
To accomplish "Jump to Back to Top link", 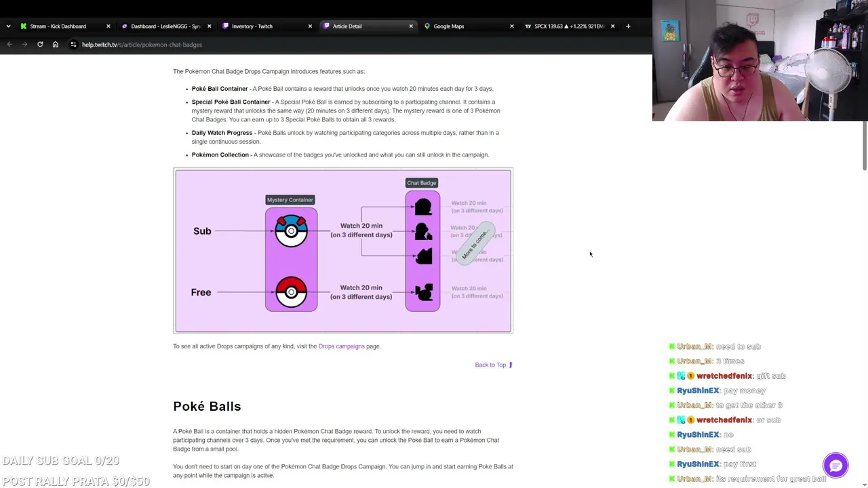I will [494, 365].
